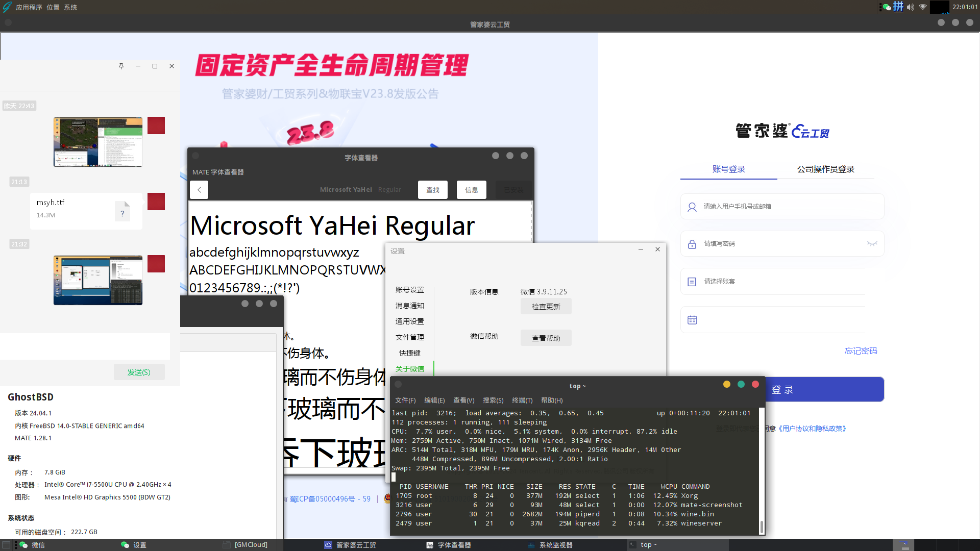Select 通用设置 in WeChat settings
Image resolution: width=980 pixels, height=551 pixels.
[409, 321]
